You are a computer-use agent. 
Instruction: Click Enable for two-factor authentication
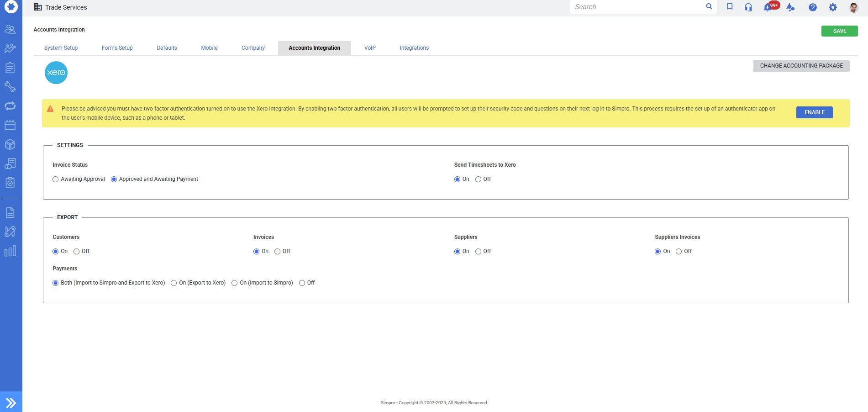[x=814, y=112]
